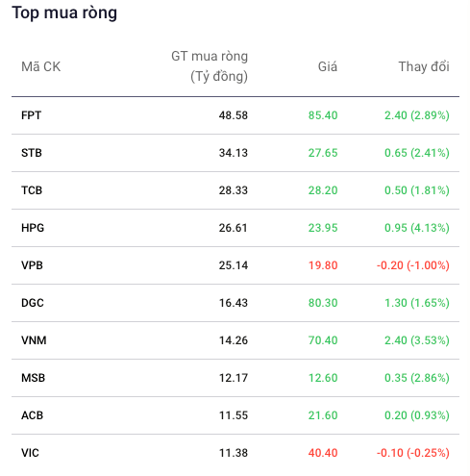Viewport: 470px width, 476px height.
Task: Select VIC price value 40.40
Action: point(323,453)
